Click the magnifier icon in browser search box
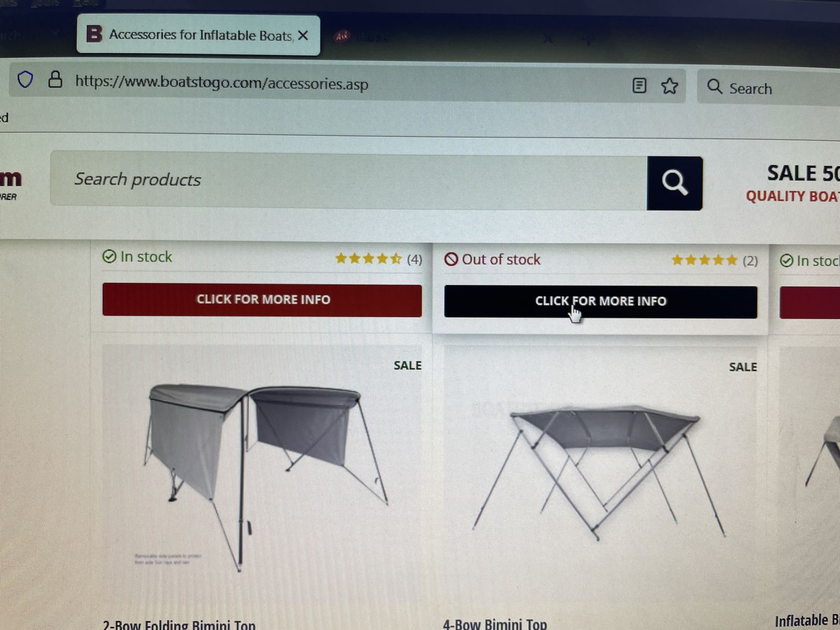The image size is (840, 630). point(715,87)
